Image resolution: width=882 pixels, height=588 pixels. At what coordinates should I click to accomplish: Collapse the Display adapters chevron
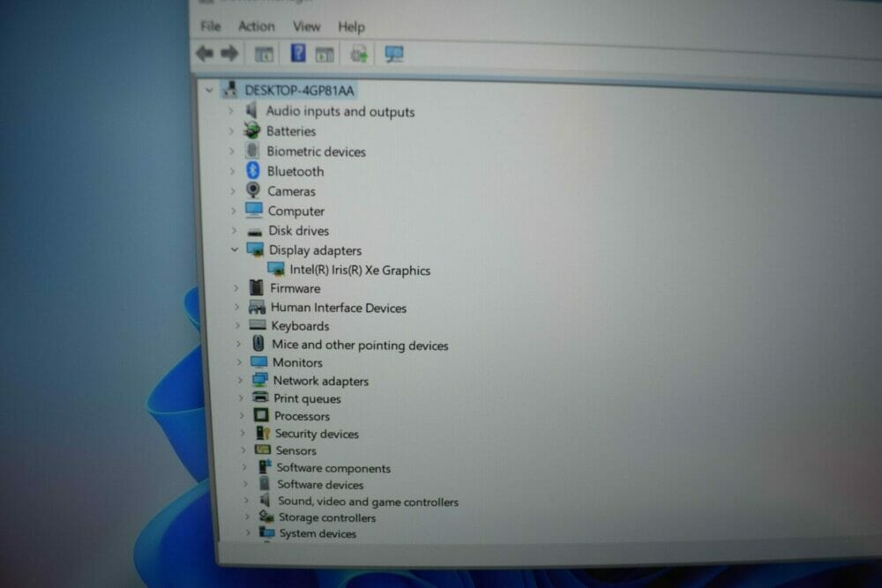click(x=235, y=249)
